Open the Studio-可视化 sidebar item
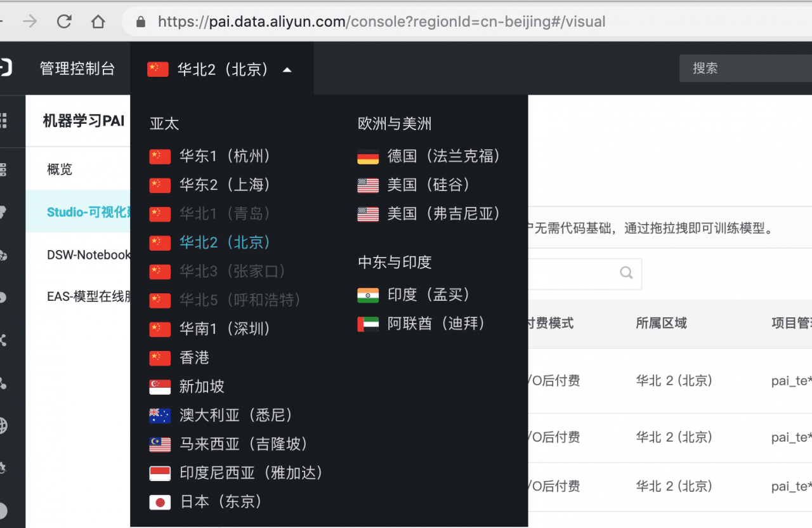Screen dimensions: 812x528 (78, 212)
